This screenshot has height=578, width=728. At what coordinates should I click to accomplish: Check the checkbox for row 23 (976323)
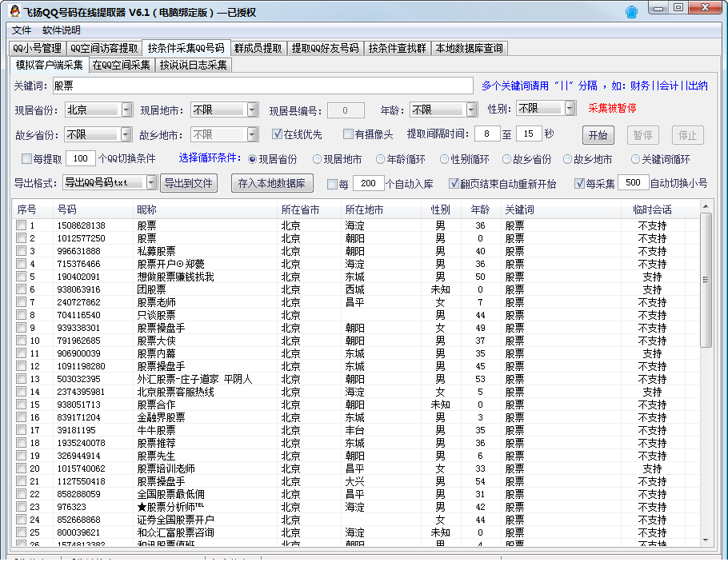click(21, 507)
